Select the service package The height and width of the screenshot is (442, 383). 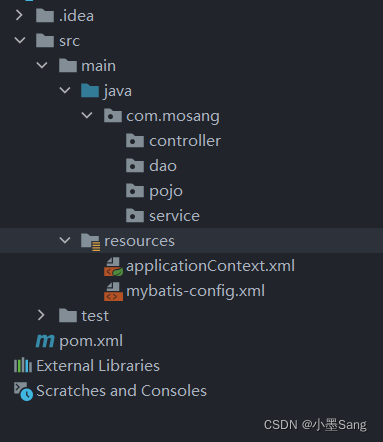coord(174,216)
